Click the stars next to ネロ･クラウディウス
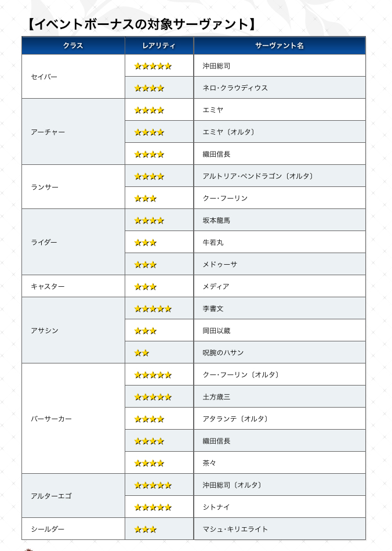Viewport: 392px width, 551px height. pyautogui.click(x=149, y=88)
